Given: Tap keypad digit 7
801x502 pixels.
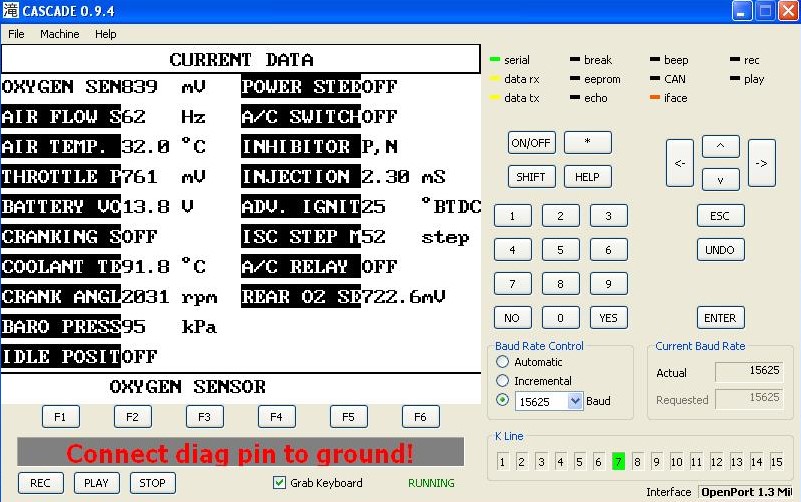Looking at the screenshot, I should [x=512, y=284].
